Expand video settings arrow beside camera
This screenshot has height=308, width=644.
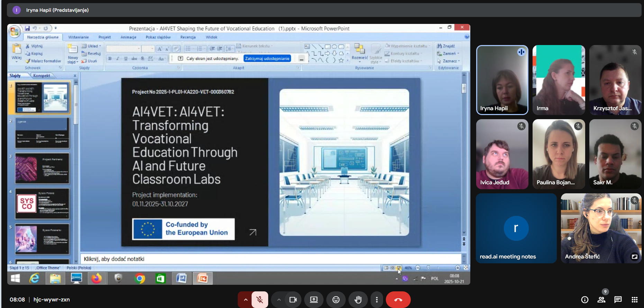tap(279, 300)
